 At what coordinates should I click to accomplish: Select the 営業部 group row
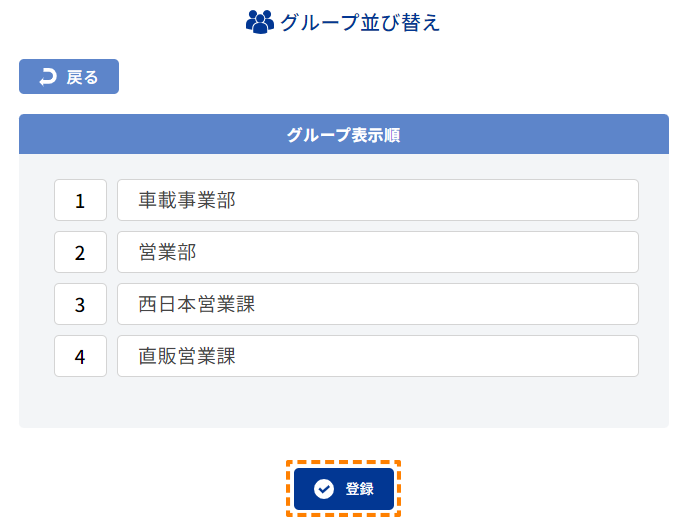point(378,252)
